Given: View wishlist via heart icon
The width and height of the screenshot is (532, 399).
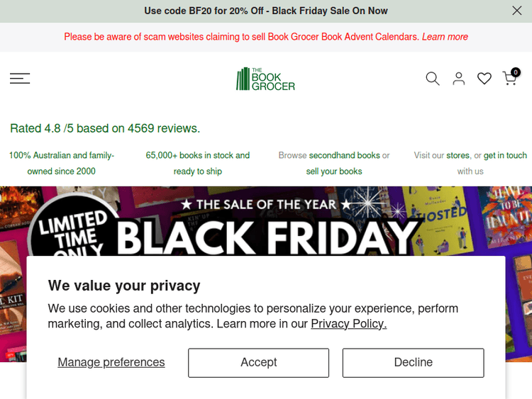Looking at the screenshot, I should click(x=484, y=79).
